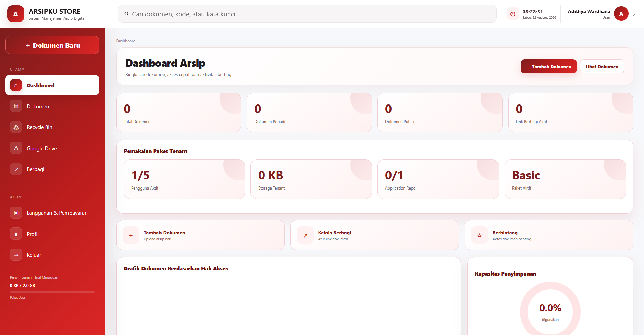Open the Recycle Bin icon in the sidebar
Image resolution: width=644 pixels, height=335 pixels.
(x=16, y=127)
